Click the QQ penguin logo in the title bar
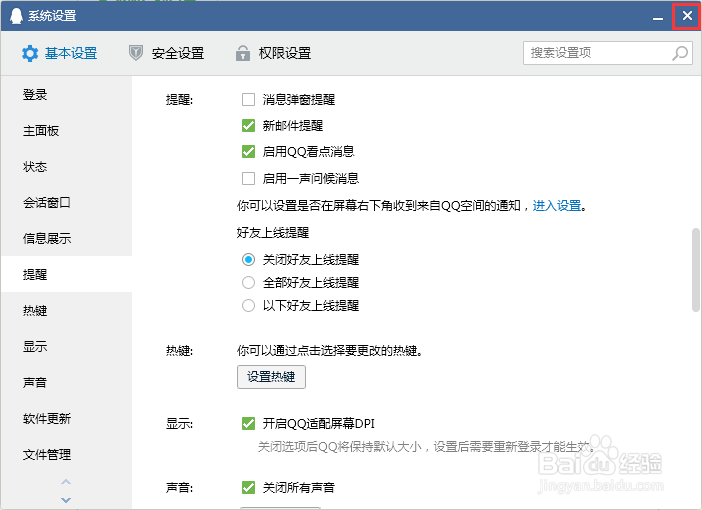The image size is (702, 510). (16, 16)
